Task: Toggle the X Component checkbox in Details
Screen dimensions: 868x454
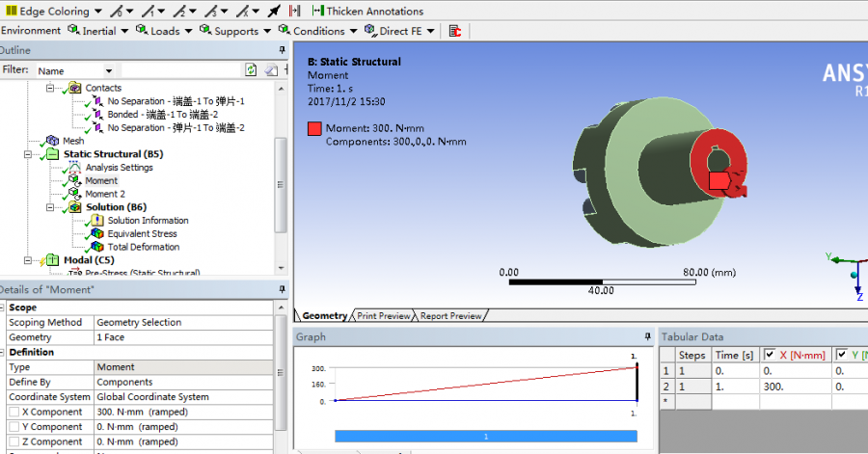Action: click(x=14, y=412)
